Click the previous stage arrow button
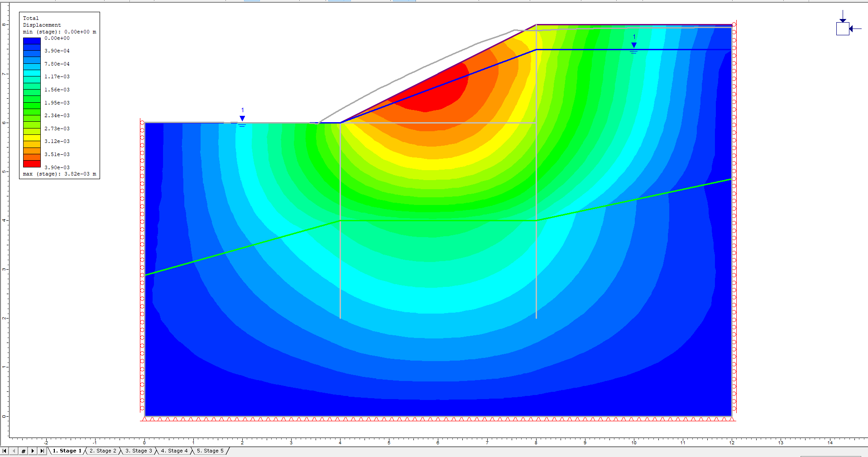868x457 pixels. pos(14,451)
